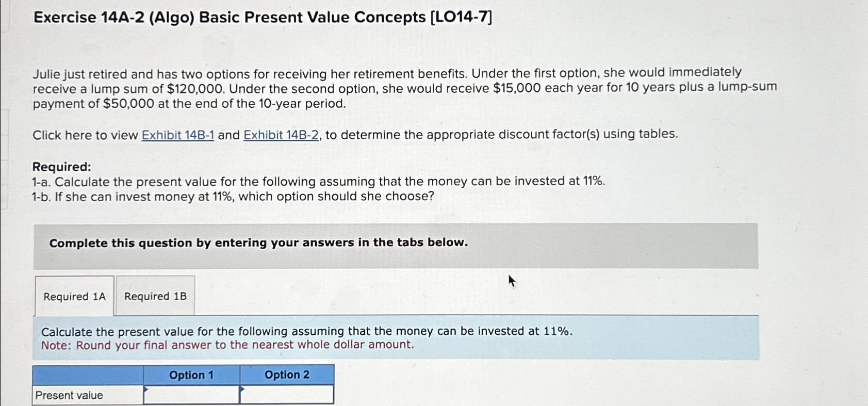Select the Option 2 column header
Screen dimensions: 868x406
coord(287,375)
